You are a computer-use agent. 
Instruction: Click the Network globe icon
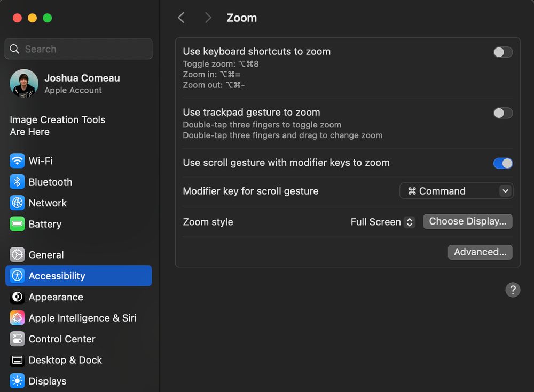coord(17,203)
